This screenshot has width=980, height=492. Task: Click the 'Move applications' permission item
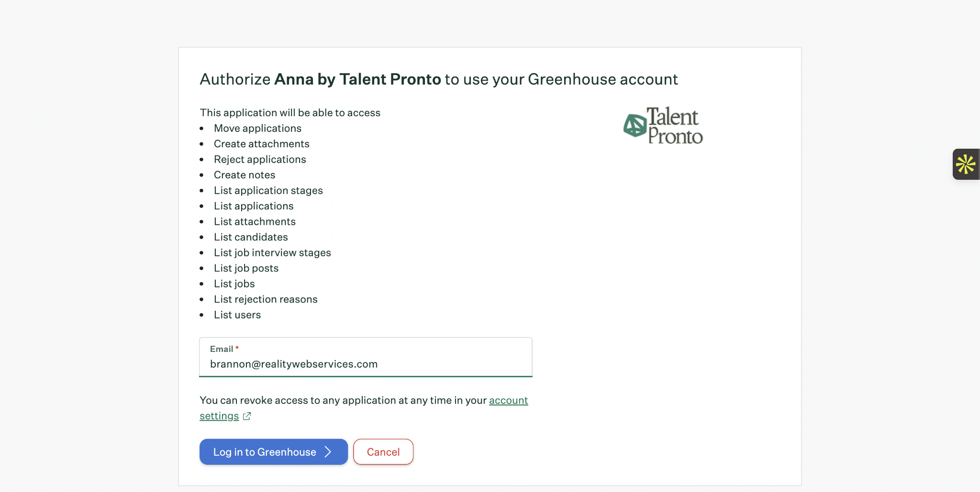point(257,128)
